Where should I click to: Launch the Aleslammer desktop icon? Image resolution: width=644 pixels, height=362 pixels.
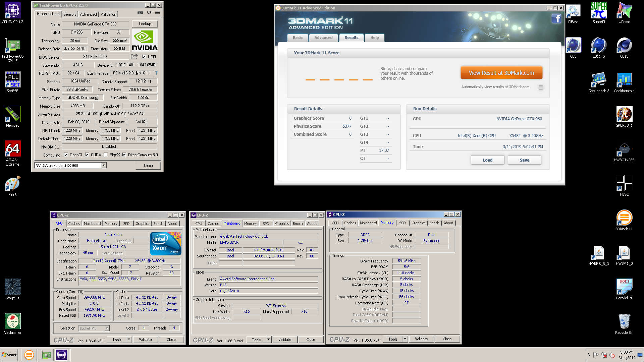click(x=12, y=324)
